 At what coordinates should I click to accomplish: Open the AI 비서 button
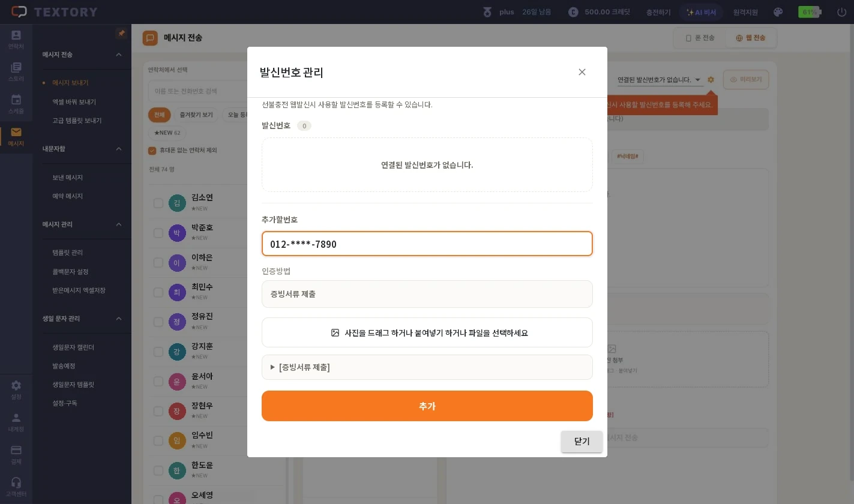tap(701, 12)
